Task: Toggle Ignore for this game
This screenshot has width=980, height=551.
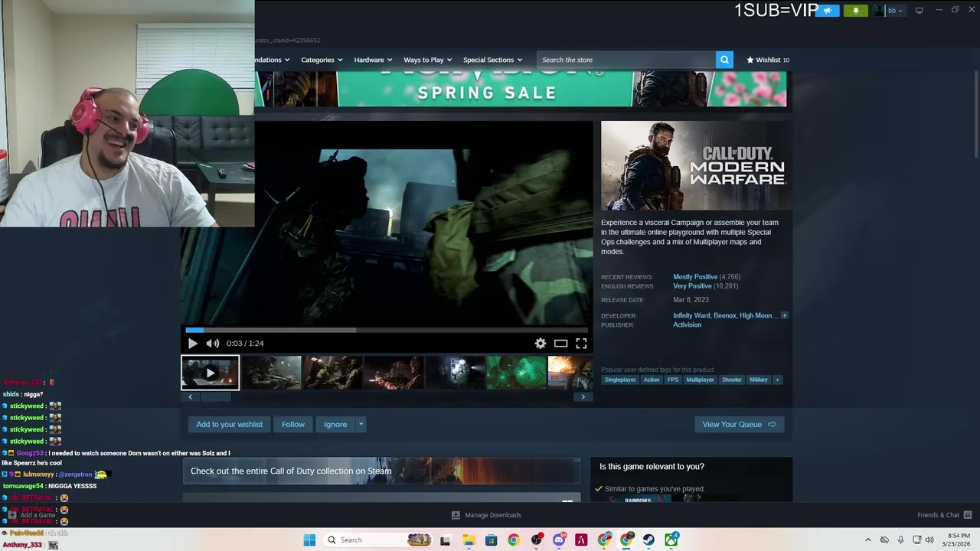Action: [335, 424]
